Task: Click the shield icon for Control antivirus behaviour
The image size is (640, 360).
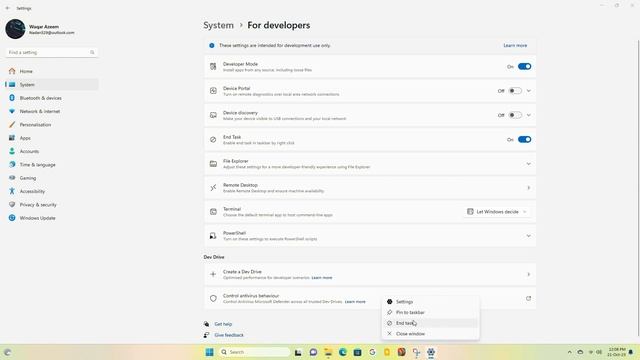Action: click(x=213, y=299)
